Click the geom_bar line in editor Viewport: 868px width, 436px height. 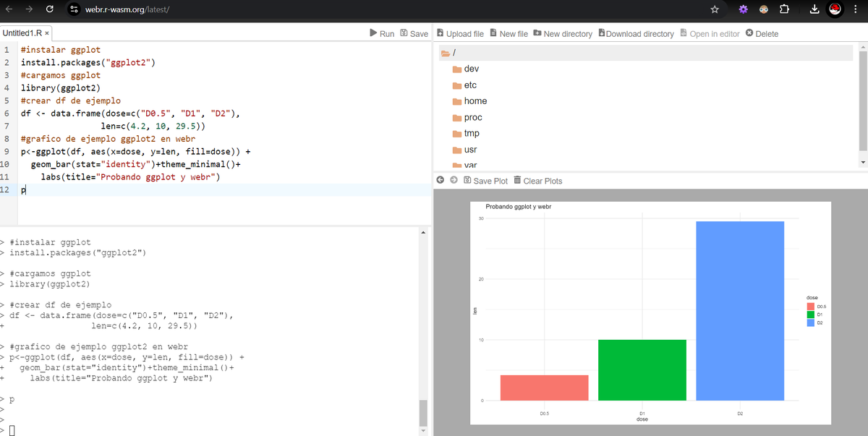[135, 164]
